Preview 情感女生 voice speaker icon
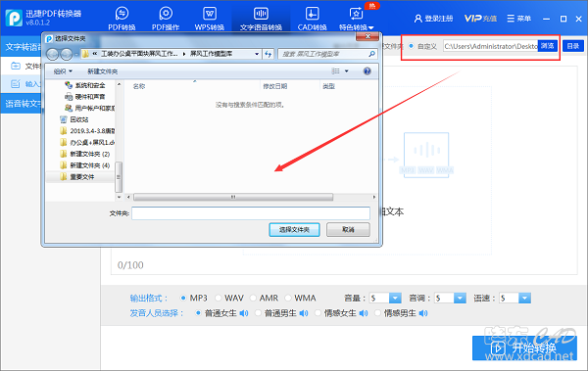This screenshot has height=371, width=588. point(364,313)
